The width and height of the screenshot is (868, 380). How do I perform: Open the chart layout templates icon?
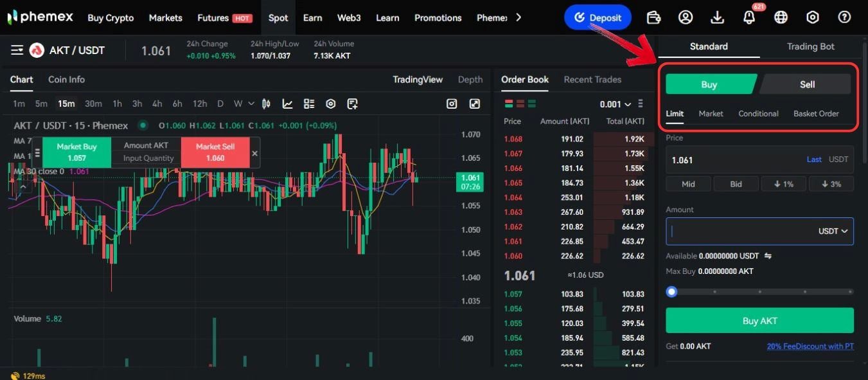309,104
